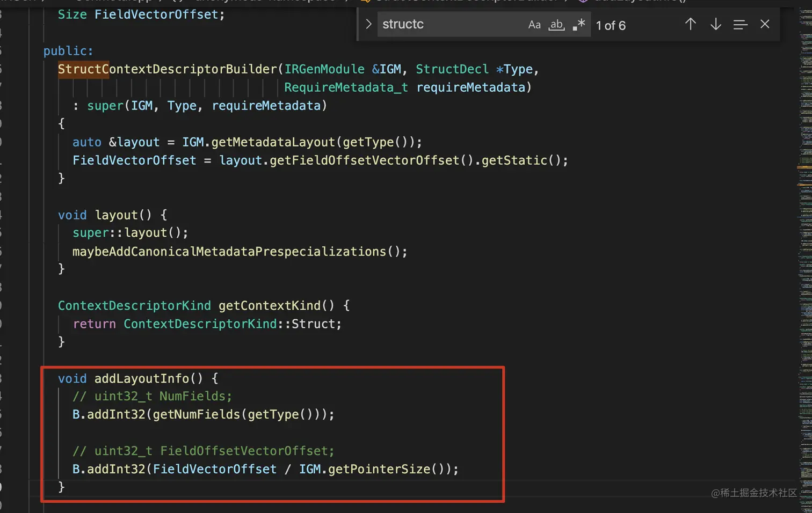This screenshot has height=513, width=812.
Task: Click '// uint32_t FieldOffsetVectorOffset;' comment
Action: point(204,451)
